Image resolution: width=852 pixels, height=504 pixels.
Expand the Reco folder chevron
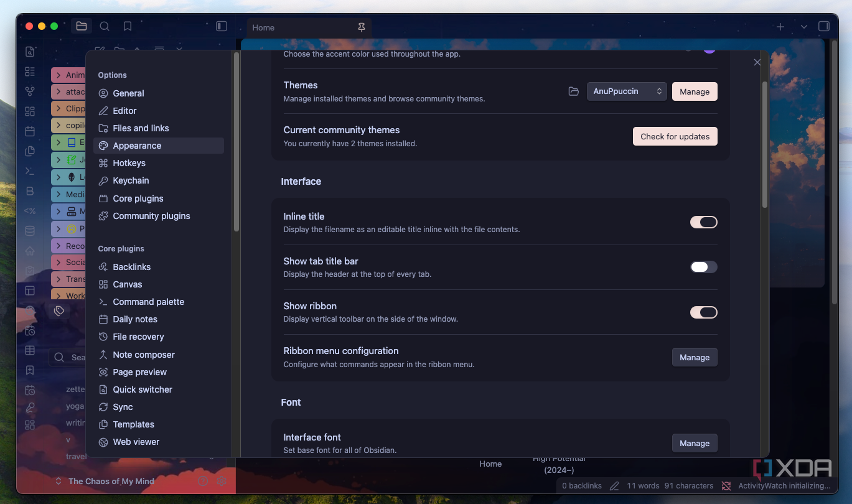tap(59, 246)
